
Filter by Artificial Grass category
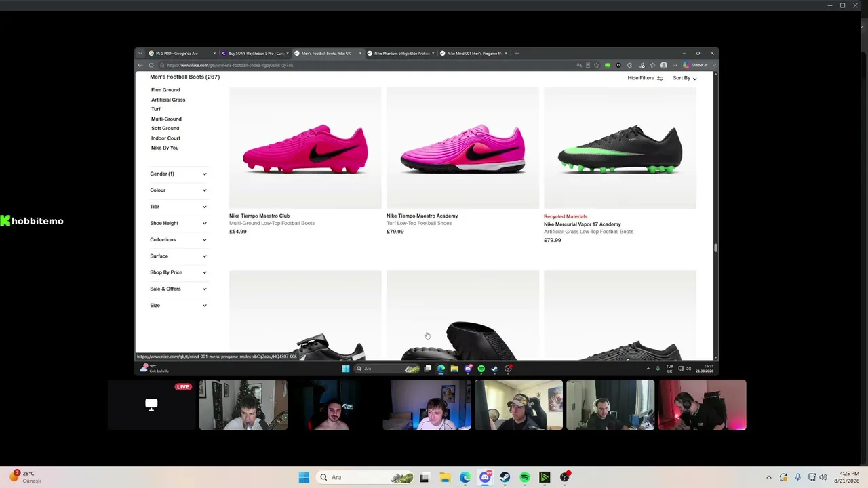click(x=168, y=100)
